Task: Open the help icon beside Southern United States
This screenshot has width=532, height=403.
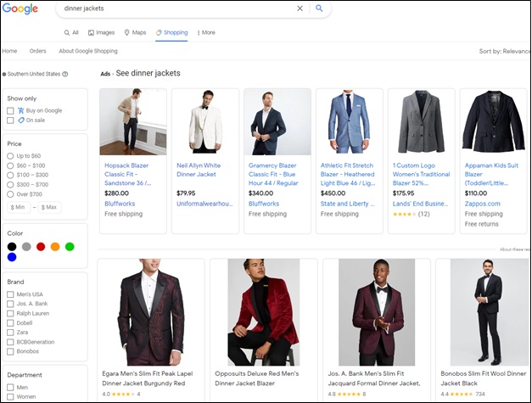Action: [x=65, y=74]
